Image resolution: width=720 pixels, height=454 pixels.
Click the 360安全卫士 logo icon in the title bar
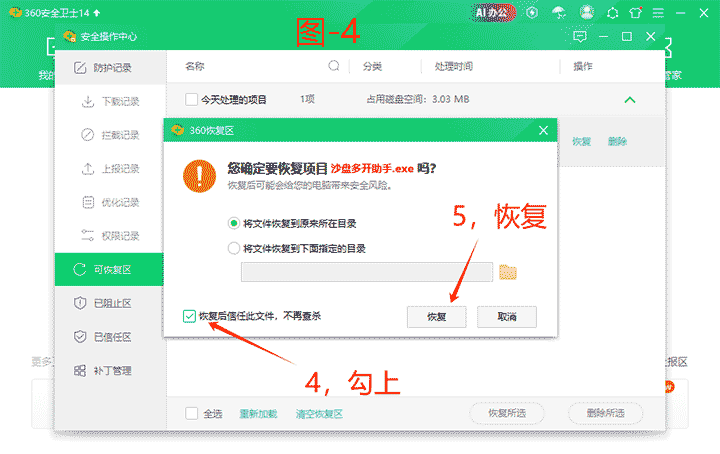pyautogui.click(x=15, y=13)
